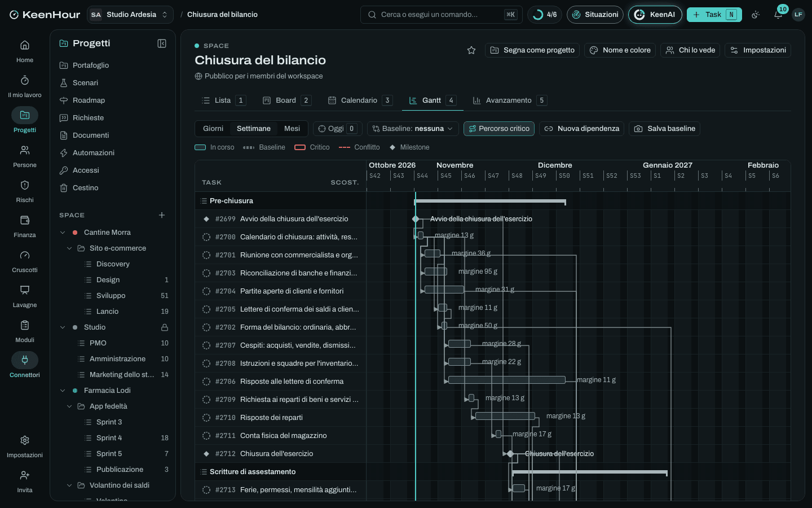Open Nome e colore settings
Viewport: 812px width, 508px height.
pos(620,50)
